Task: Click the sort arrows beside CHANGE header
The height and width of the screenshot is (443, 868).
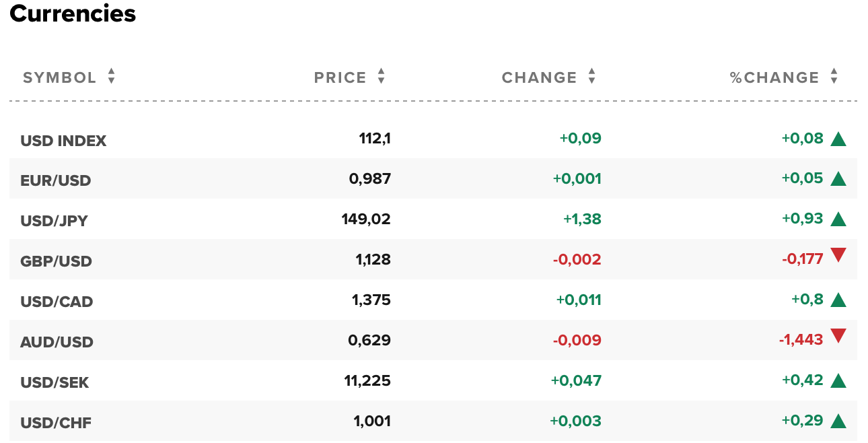Action: pyautogui.click(x=591, y=77)
